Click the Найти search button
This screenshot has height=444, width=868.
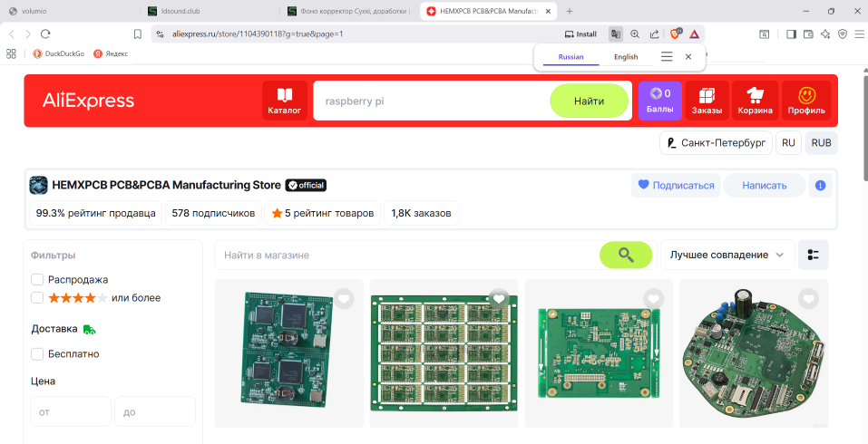pos(589,101)
